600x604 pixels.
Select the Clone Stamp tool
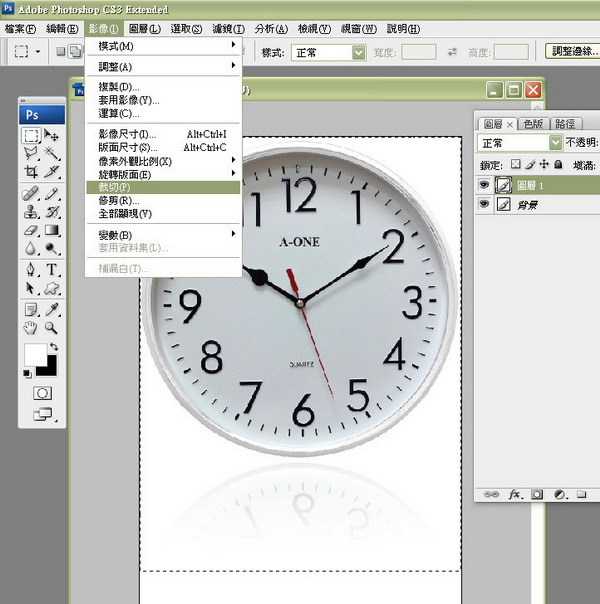click(x=31, y=211)
